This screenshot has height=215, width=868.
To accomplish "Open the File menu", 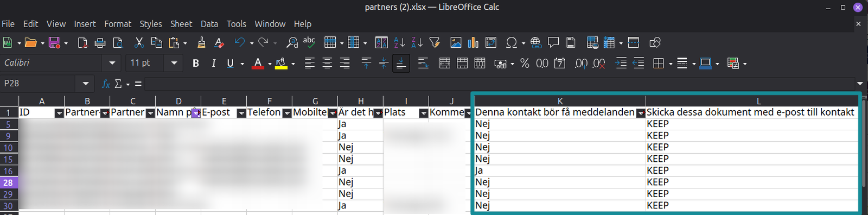I will [x=8, y=24].
